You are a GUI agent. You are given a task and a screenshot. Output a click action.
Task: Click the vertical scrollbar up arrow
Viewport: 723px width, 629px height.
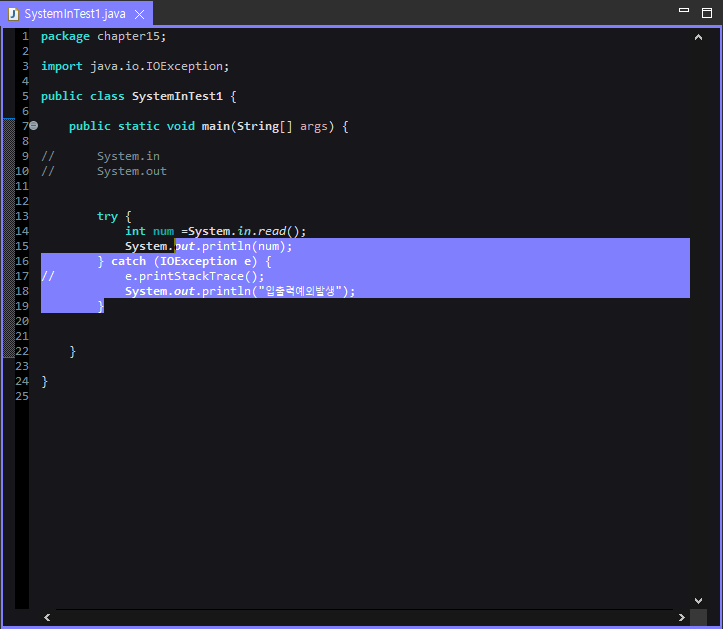click(699, 37)
